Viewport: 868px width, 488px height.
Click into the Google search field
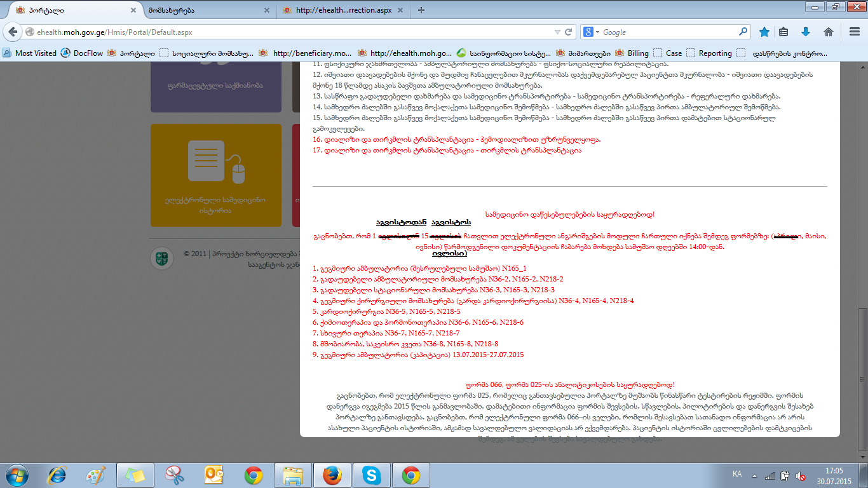667,32
